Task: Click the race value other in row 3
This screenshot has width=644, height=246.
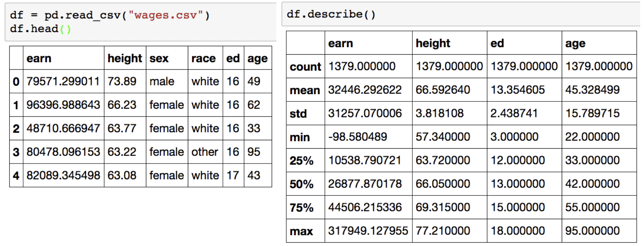Action: tap(205, 152)
